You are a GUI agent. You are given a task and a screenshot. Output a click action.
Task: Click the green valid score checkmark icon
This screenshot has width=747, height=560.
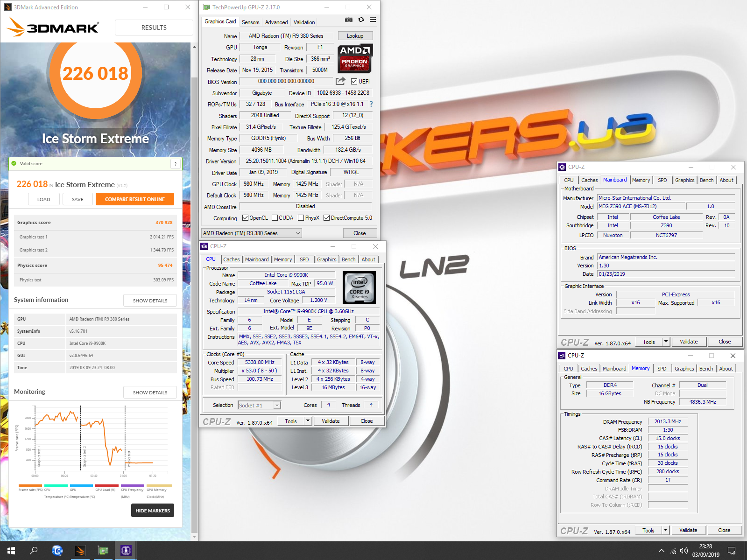(x=14, y=163)
